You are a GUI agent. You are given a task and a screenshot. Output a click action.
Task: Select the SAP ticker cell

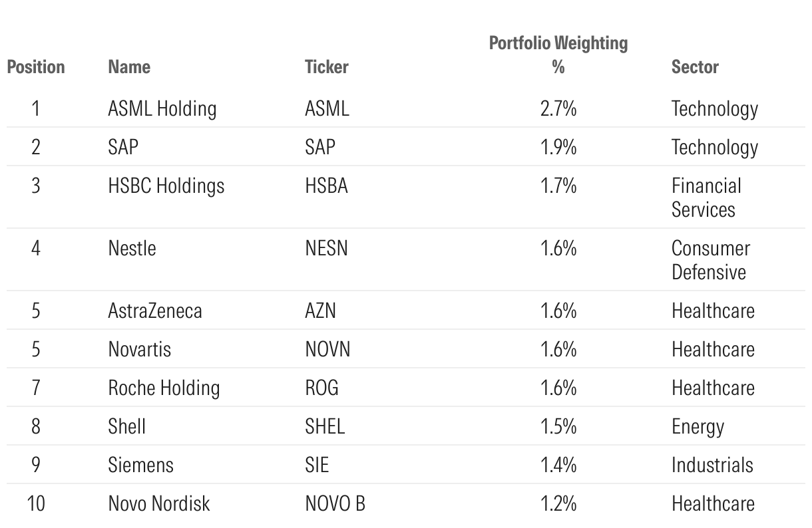click(x=320, y=147)
